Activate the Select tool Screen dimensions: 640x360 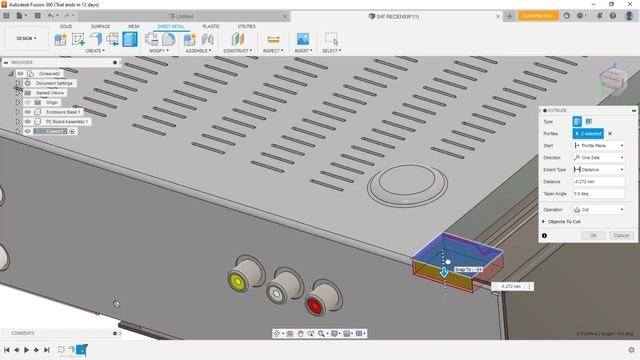point(331,39)
